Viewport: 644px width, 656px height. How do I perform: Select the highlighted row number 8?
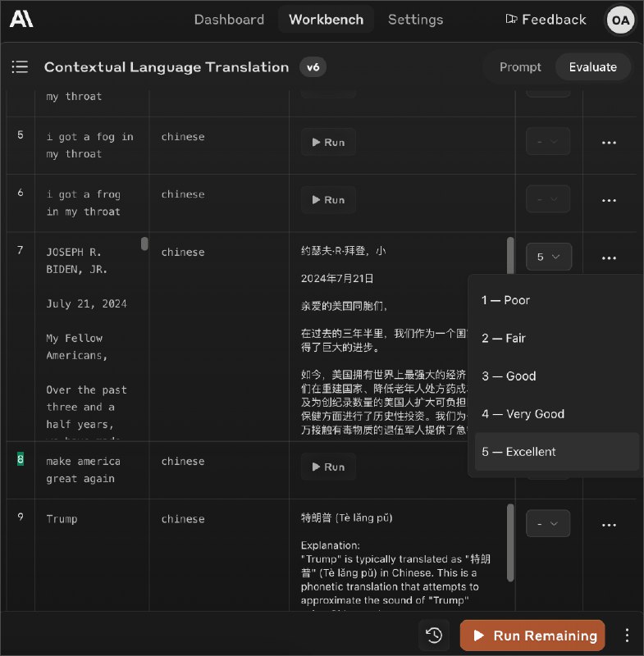point(20,459)
